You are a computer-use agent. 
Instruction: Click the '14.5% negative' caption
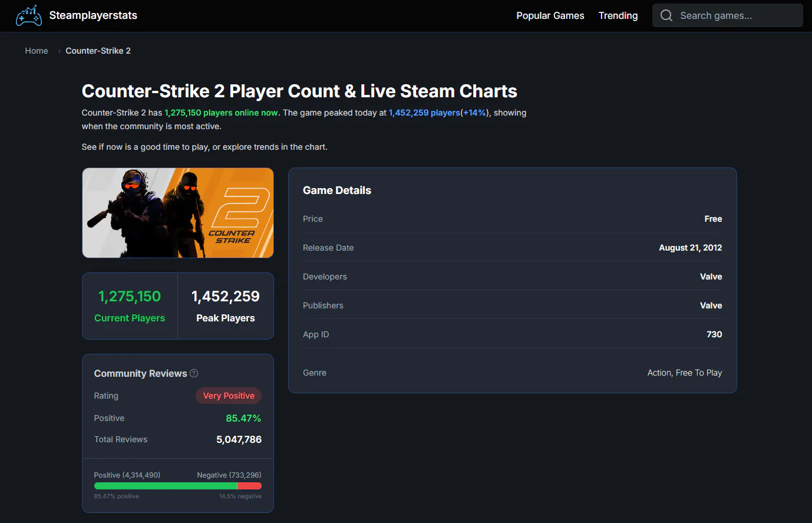240,496
